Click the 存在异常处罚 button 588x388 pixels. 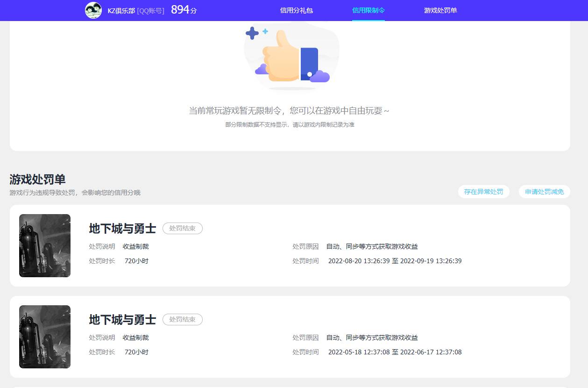pos(483,192)
